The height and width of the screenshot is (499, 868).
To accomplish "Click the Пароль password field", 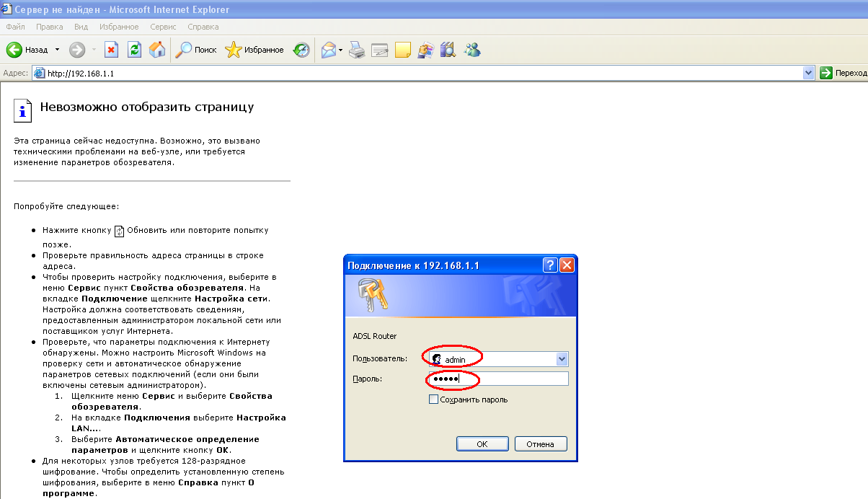I will click(x=498, y=379).
